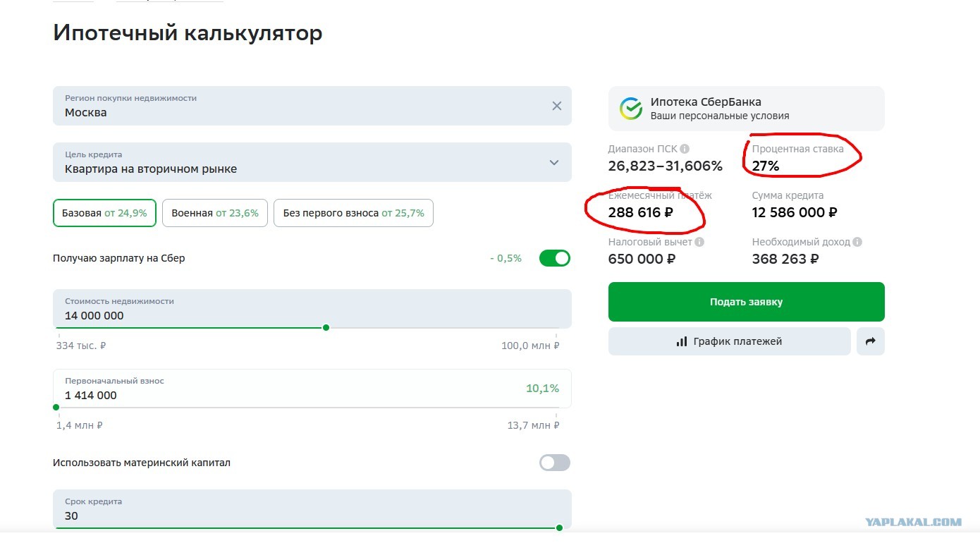Viewport: 980px width, 543px height.
Task: Click the Стоимость недвижимости input with 14 000 000
Action: (x=312, y=309)
